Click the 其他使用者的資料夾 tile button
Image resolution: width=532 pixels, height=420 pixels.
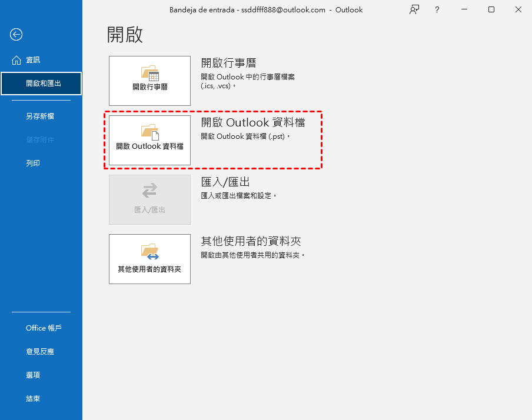pyautogui.click(x=149, y=259)
